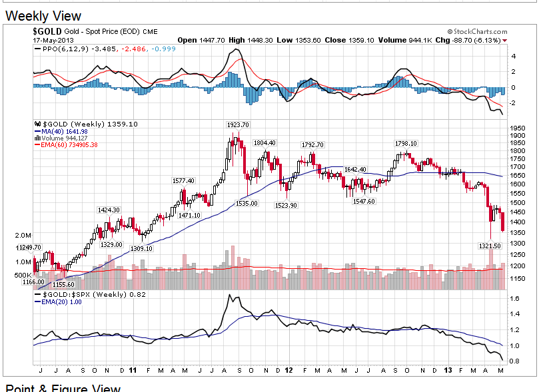Viewport: 539px width, 392px height.
Task: Click the 1547.60 low label
Action: [364, 201]
